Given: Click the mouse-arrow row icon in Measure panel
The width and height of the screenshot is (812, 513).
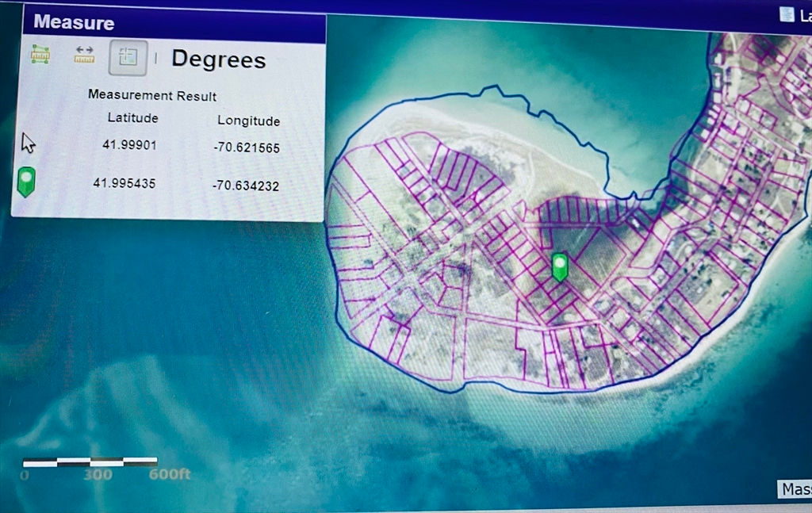Looking at the screenshot, I should [x=28, y=143].
